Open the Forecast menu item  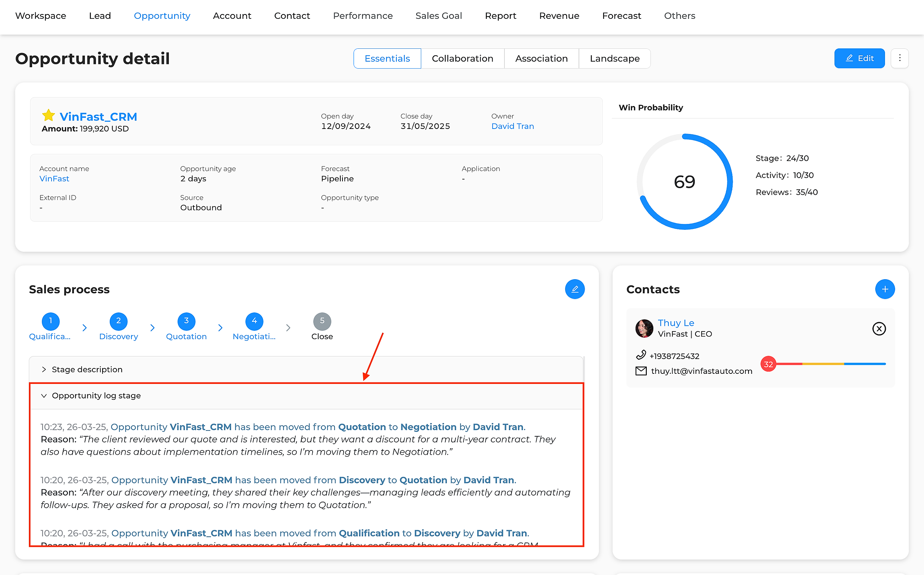point(622,16)
